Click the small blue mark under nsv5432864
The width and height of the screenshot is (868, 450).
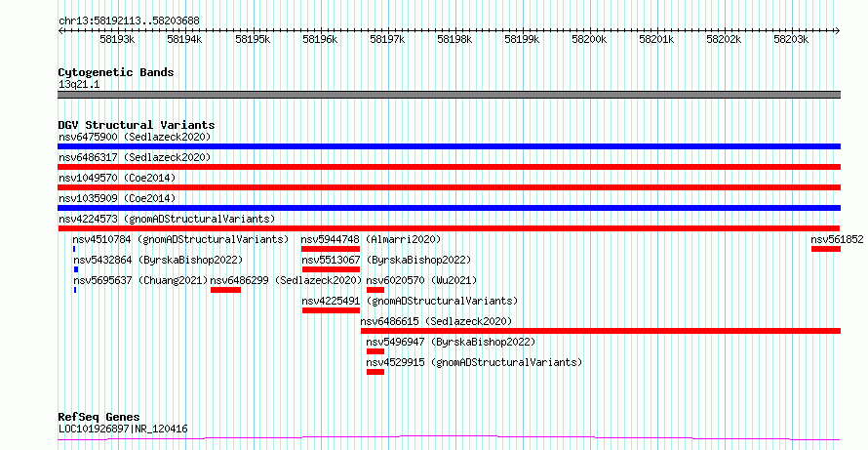click(x=76, y=269)
